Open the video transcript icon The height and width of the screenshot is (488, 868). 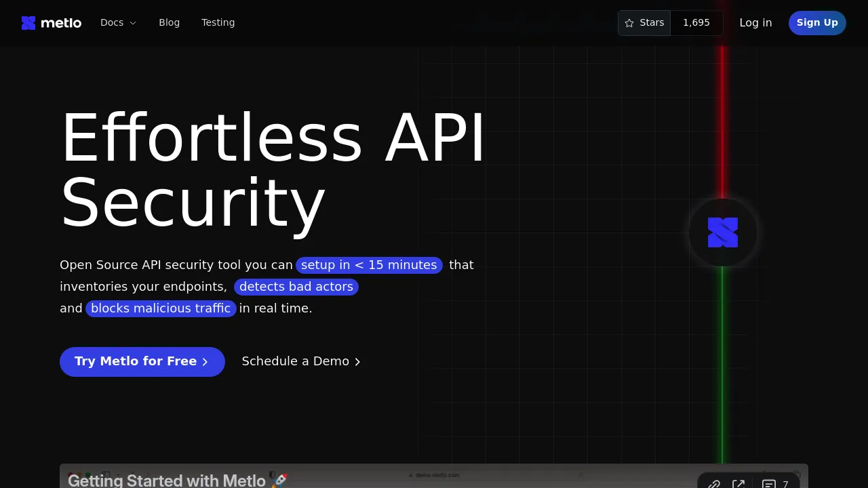769,484
